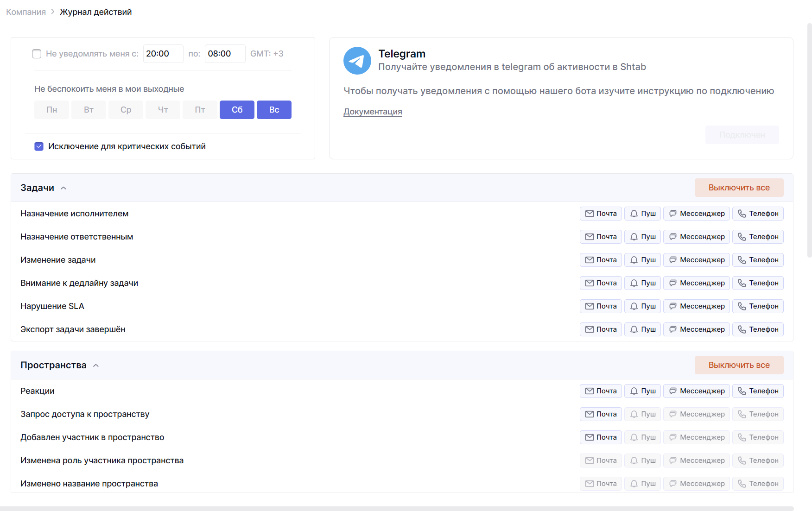Image resolution: width=812 pixels, height=511 pixels.
Task: Toggle Почта for Экспорт задачи завершён
Action: pyautogui.click(x=600, y=329)
